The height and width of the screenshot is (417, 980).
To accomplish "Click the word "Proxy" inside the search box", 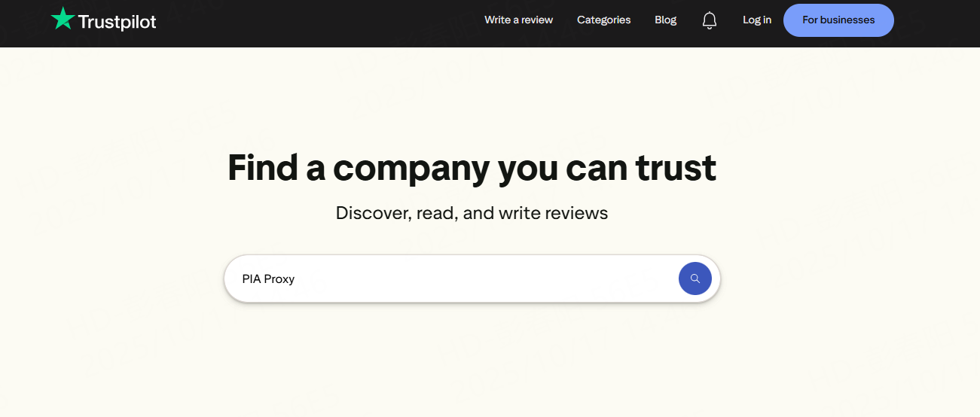I will click(279, 279).
